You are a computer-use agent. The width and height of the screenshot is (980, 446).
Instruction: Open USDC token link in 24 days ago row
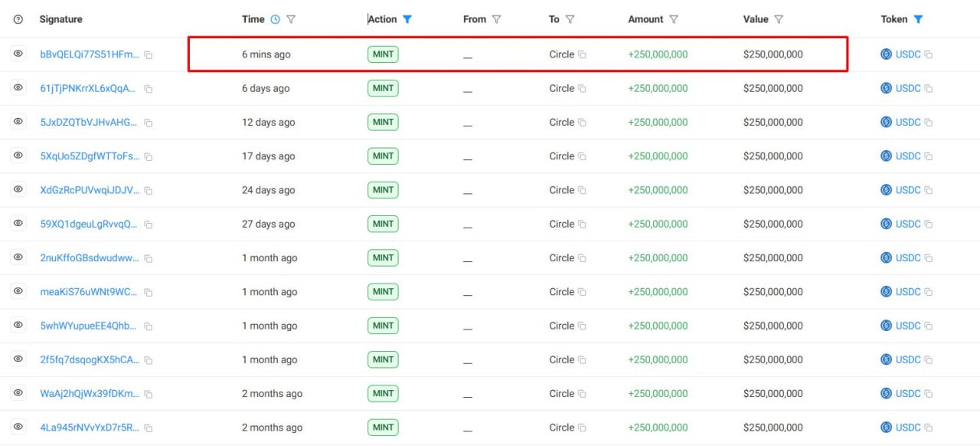[x=908, y=190]
